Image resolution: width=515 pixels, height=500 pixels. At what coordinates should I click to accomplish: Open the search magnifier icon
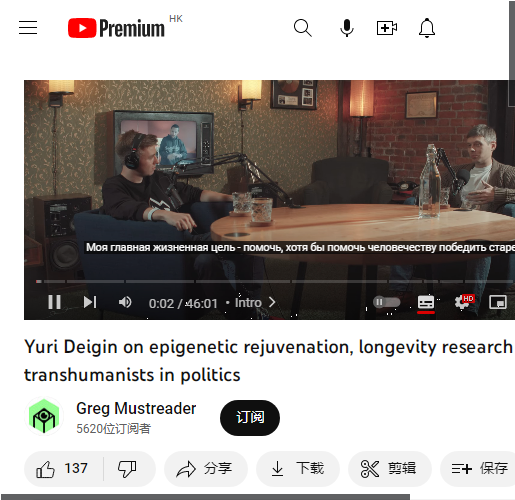(x=303, y=28)
